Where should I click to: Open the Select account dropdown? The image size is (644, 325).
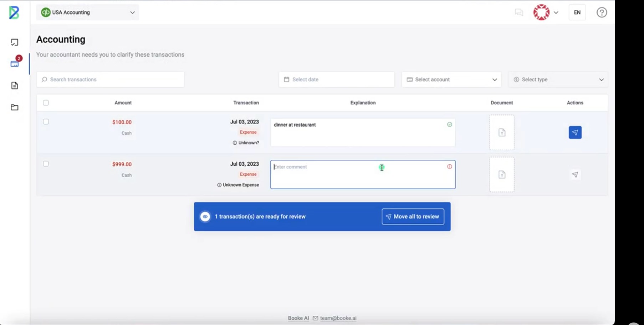click(x=451, y=79)
